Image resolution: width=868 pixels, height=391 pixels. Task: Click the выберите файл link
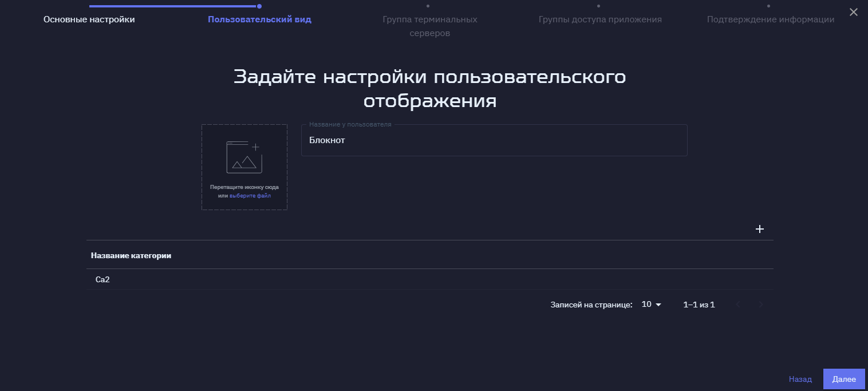click(x=250, y=196)
